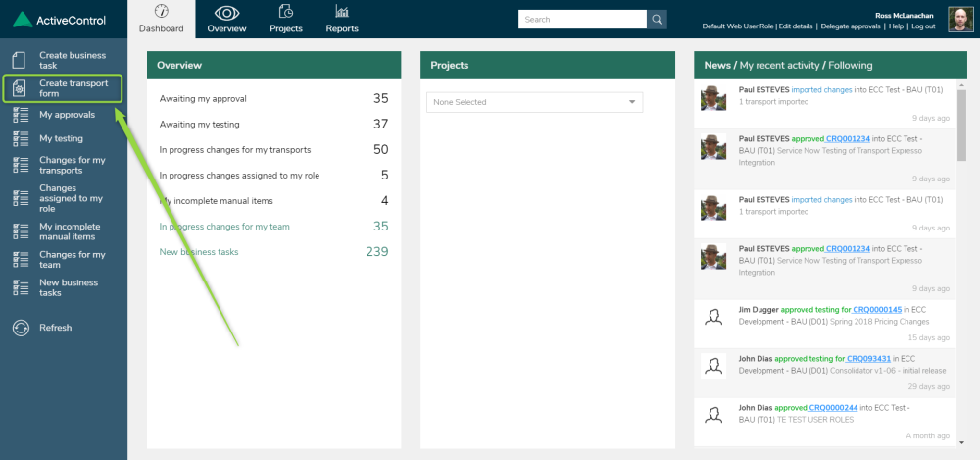Click the 50 transports count

[x=380, y=150]
